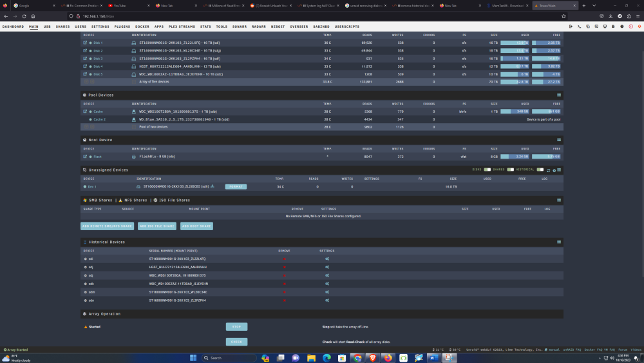Open the help question mark icon

pyautogui.click(x=622, y=26)
